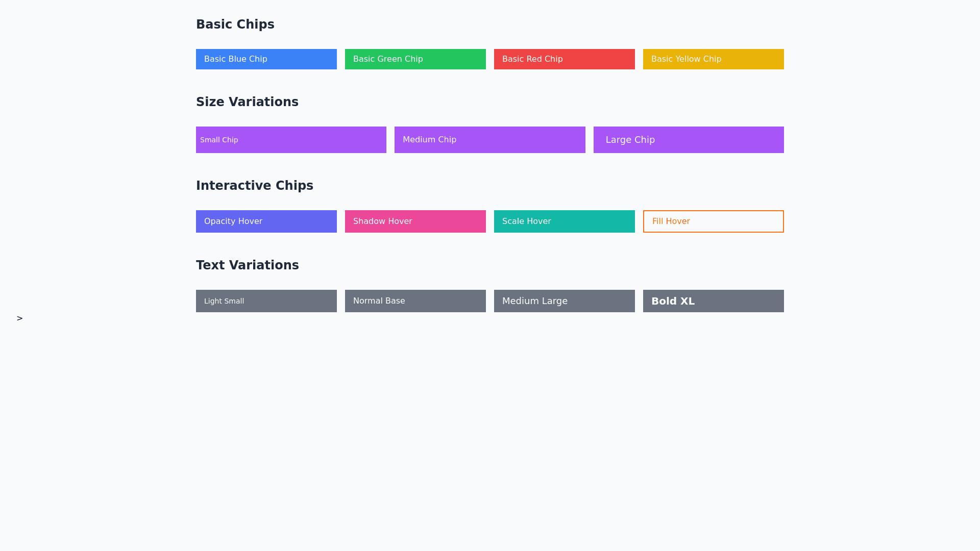This screenshot has width=980, height=551.
Task: Click the Medium Chip
Action: (489, 140)
